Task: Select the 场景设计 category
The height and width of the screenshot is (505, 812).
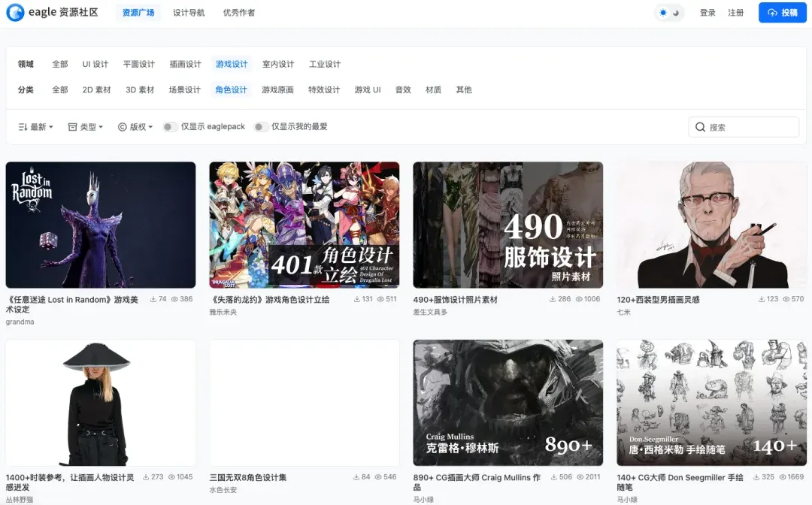Action: point(184,90)
